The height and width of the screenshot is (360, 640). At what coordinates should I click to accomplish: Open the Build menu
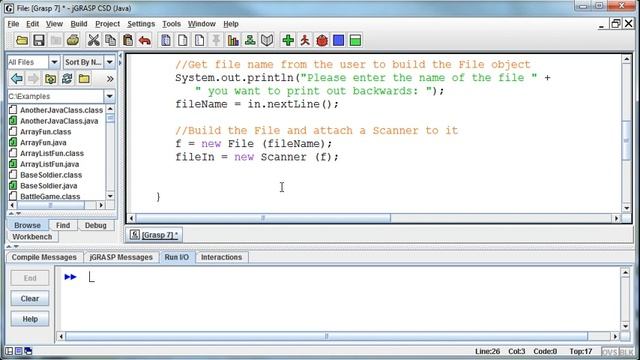coord(79,24)
